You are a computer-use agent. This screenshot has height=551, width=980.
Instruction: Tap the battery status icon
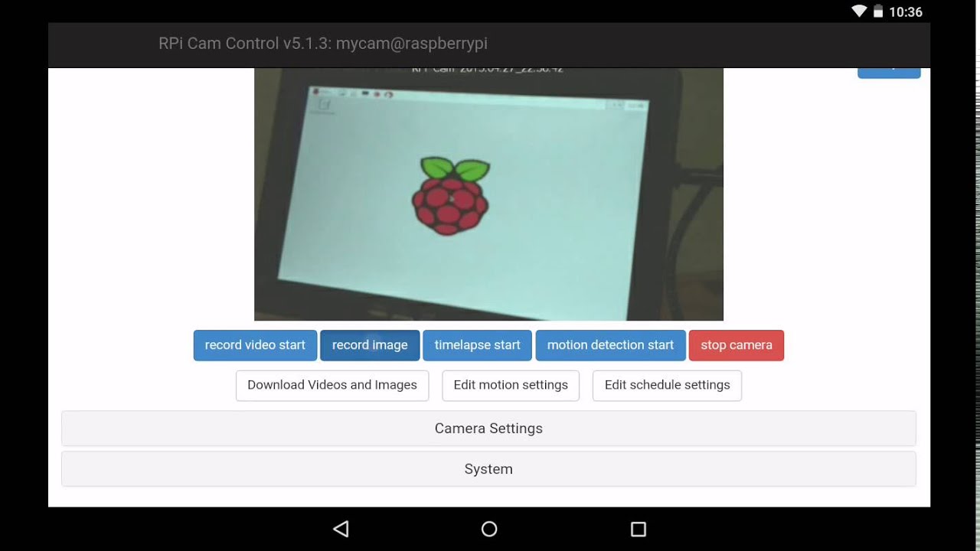click(x=878, y=11)
